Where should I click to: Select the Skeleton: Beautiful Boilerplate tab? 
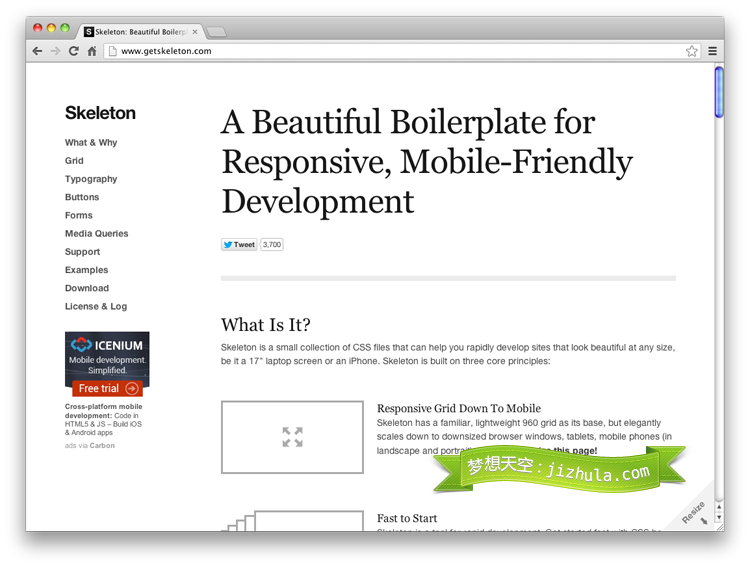click(141, 32)
